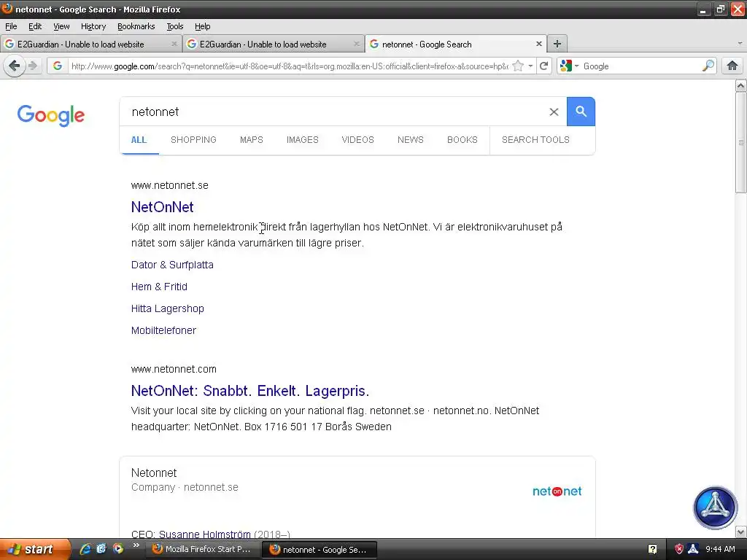Click the Firefox address bar URL

click(290, 66)
